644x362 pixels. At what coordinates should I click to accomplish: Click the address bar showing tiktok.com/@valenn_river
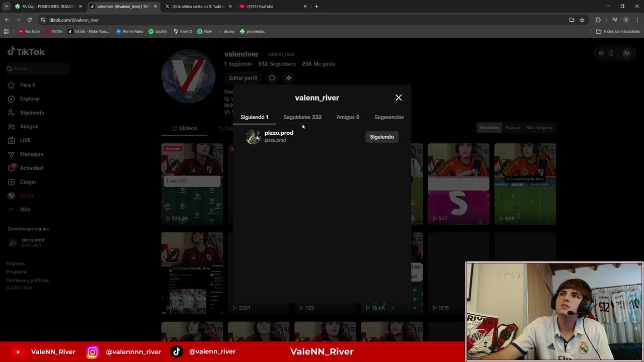point(302,20)
